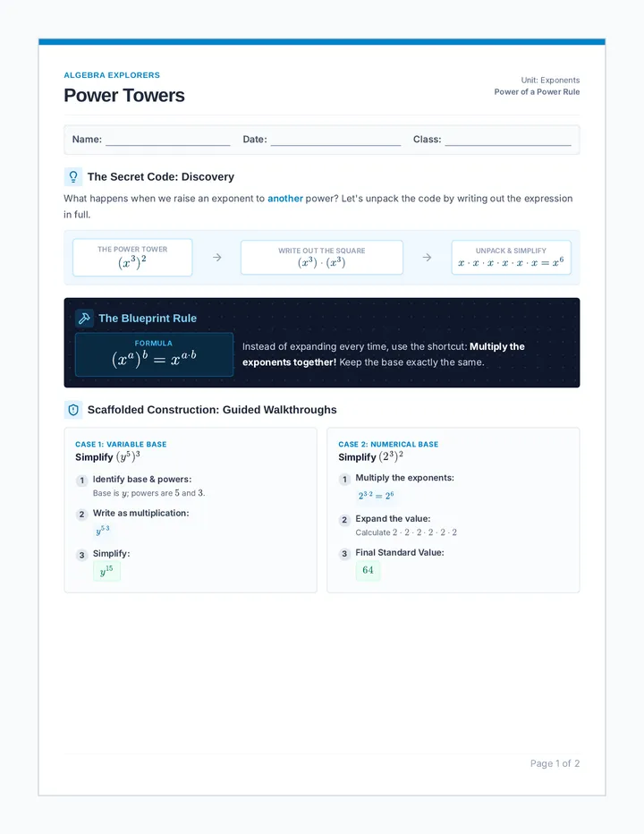Click the hammer icon next to The Blueprint Rule

coord(84,318)
